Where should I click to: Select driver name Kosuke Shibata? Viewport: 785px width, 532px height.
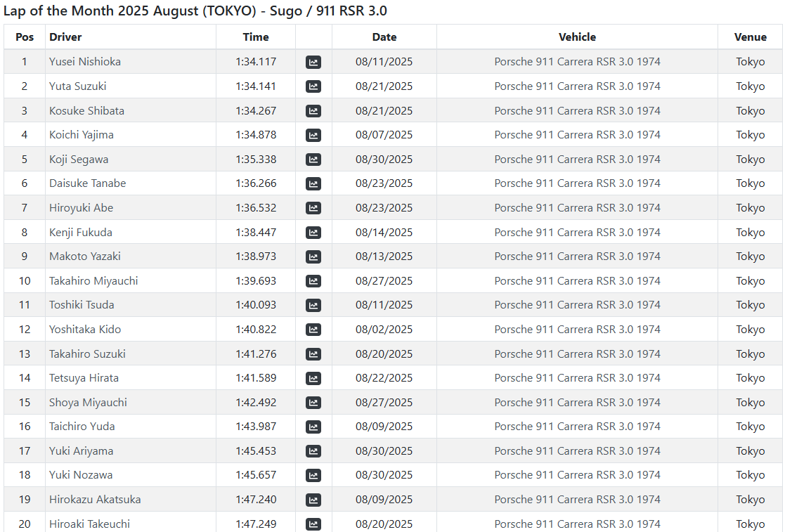[x=86, y=110]
